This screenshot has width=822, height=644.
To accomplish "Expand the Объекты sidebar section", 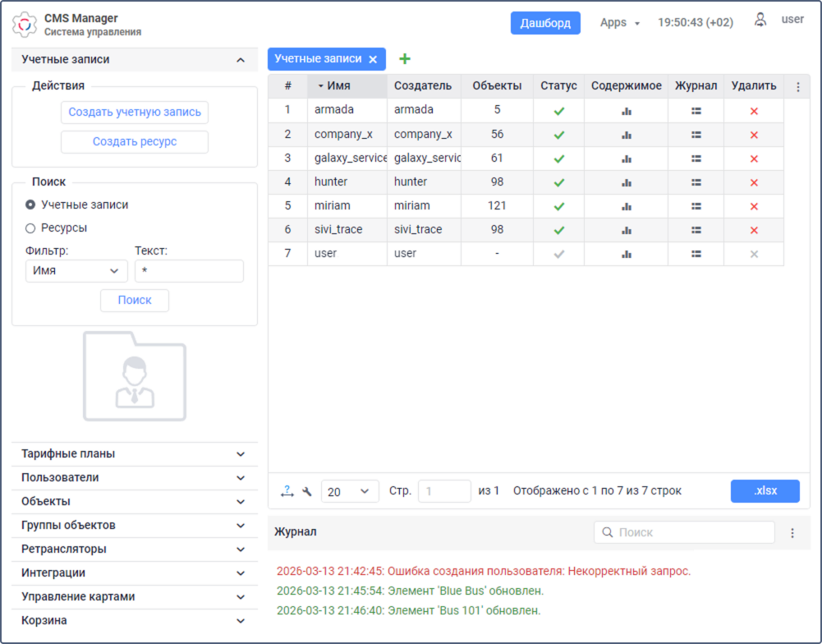I will [x=134, y=502].
